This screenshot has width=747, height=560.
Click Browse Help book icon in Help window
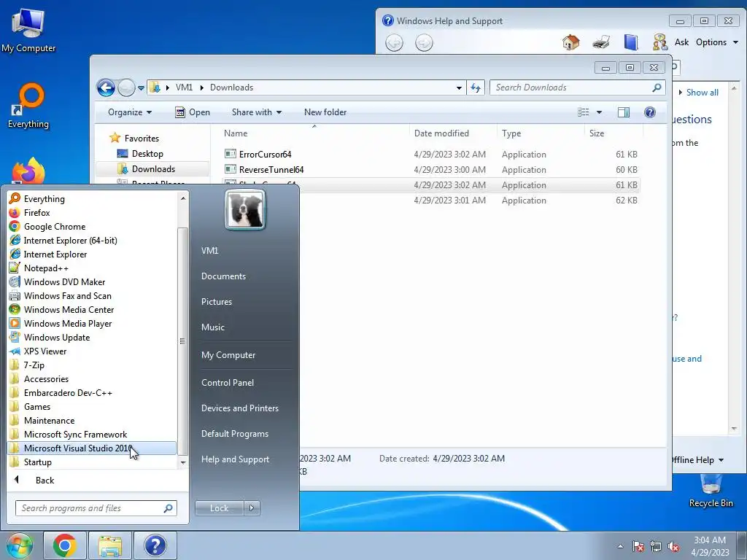click(x=631, y=42)
